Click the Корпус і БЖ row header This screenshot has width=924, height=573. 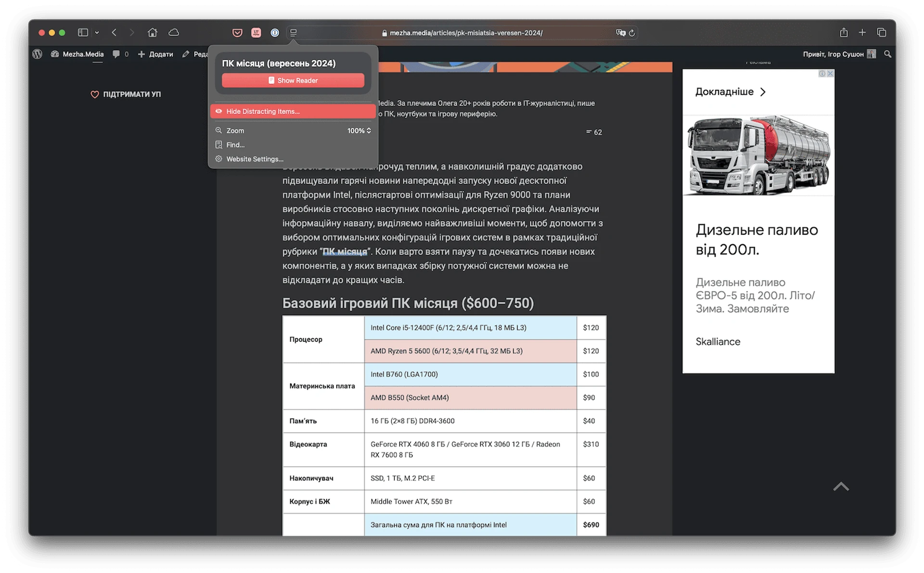coord(323,501)
